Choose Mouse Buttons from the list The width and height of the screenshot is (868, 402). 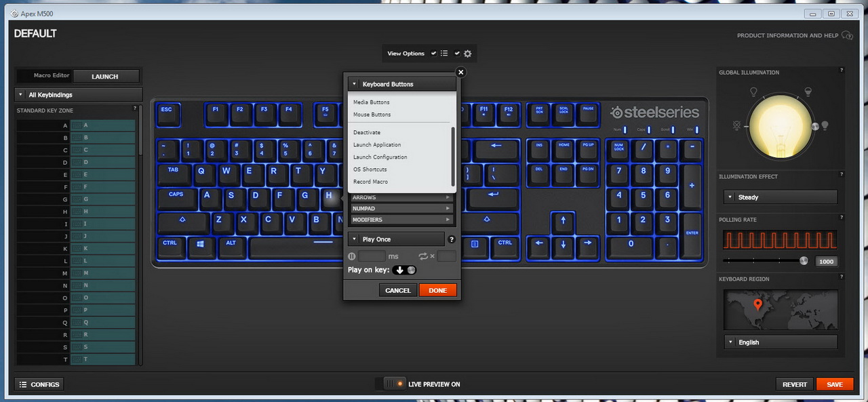click(372, 115)
